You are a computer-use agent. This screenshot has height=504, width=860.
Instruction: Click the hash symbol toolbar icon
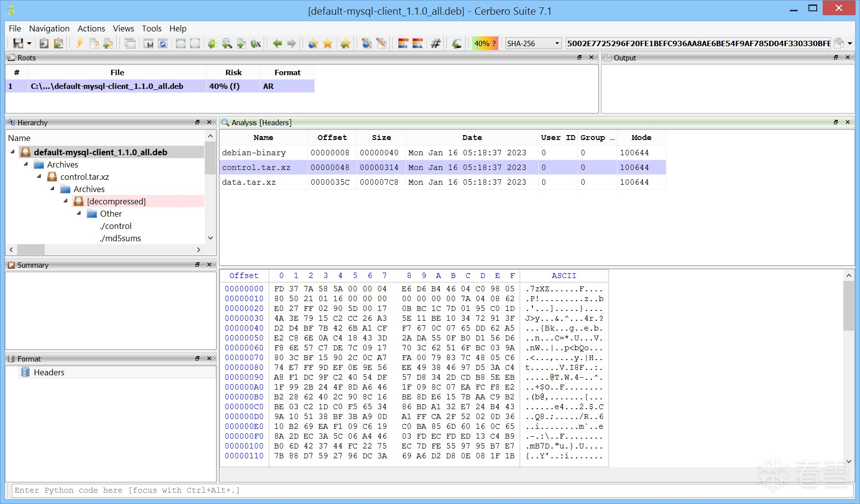point(435,43)
